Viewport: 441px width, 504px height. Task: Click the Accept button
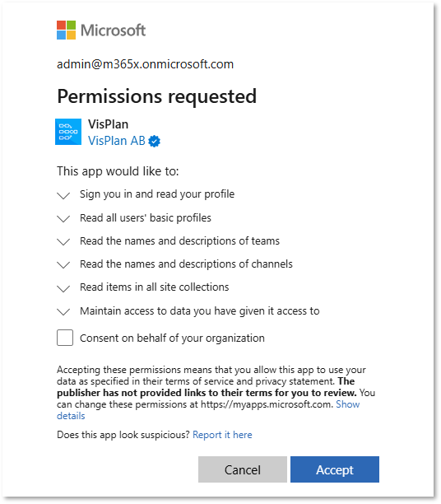(335, 469)
